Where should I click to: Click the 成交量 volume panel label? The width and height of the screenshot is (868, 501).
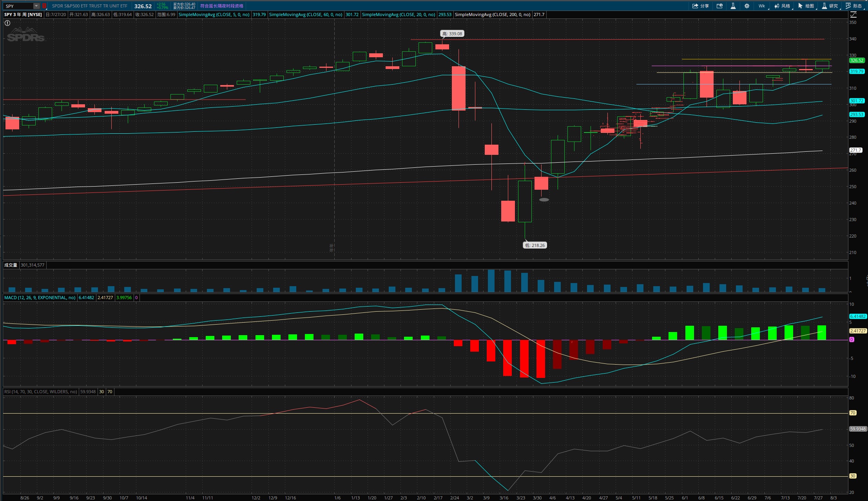coord(11,265)
